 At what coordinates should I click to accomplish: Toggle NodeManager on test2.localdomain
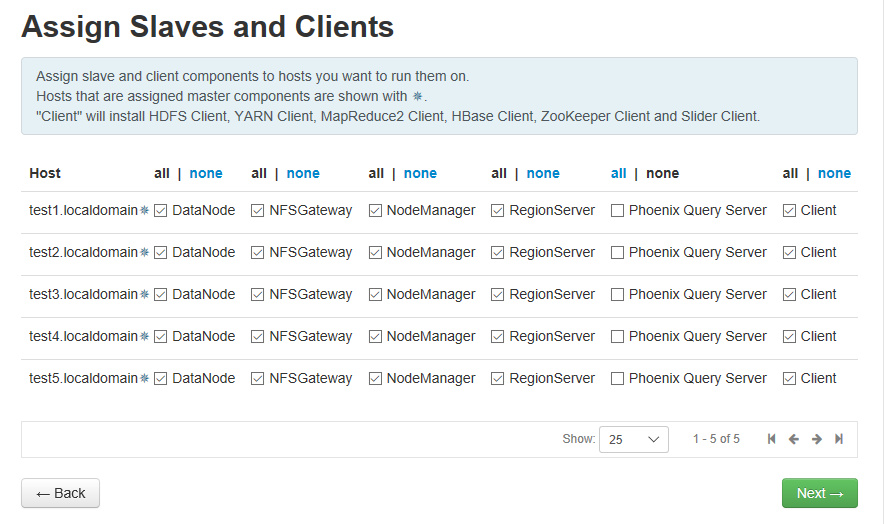click(375, 252)
